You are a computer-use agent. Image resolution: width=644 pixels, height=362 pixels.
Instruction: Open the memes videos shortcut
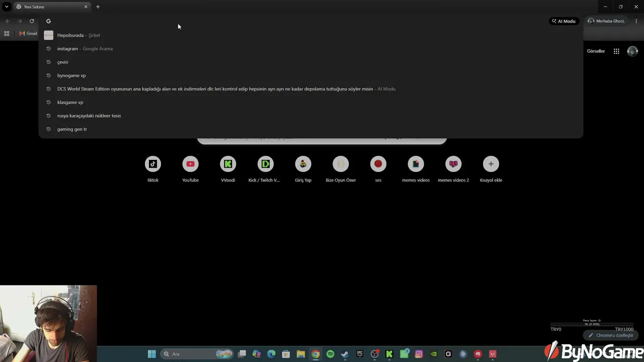point(416,169)
